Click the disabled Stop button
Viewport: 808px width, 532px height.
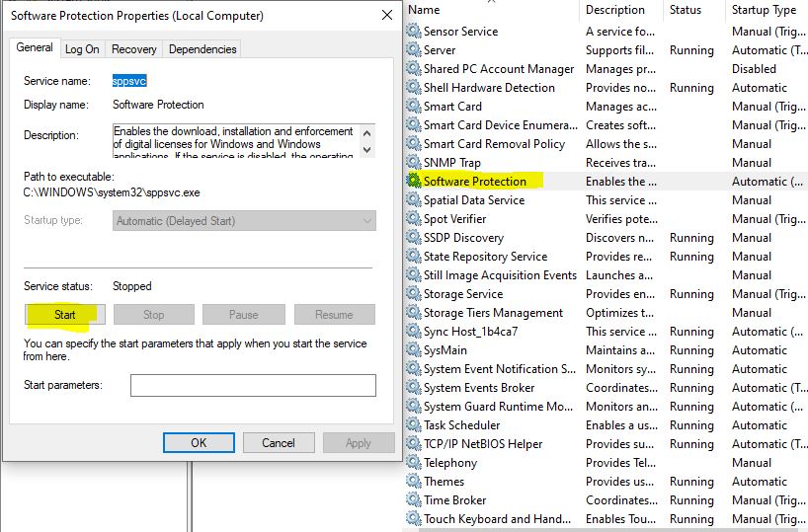pos(153,315)
